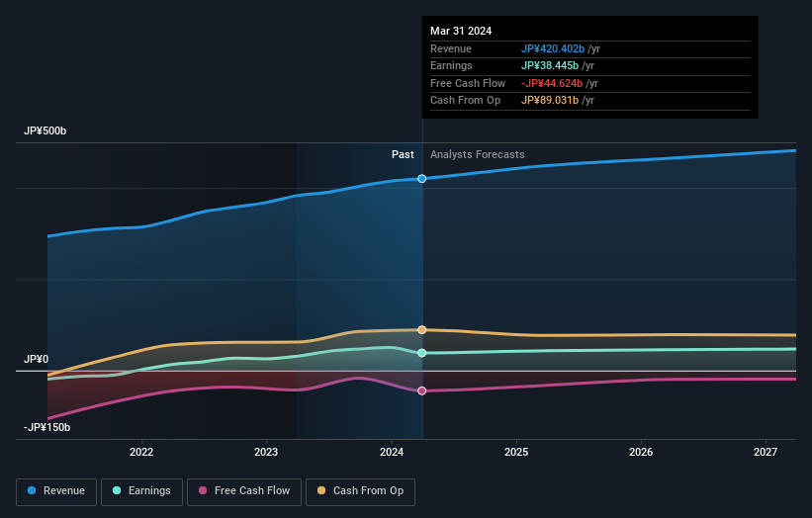
Task: Click the -JP¥44.624b free cash flow value
Action: point(552,83)
